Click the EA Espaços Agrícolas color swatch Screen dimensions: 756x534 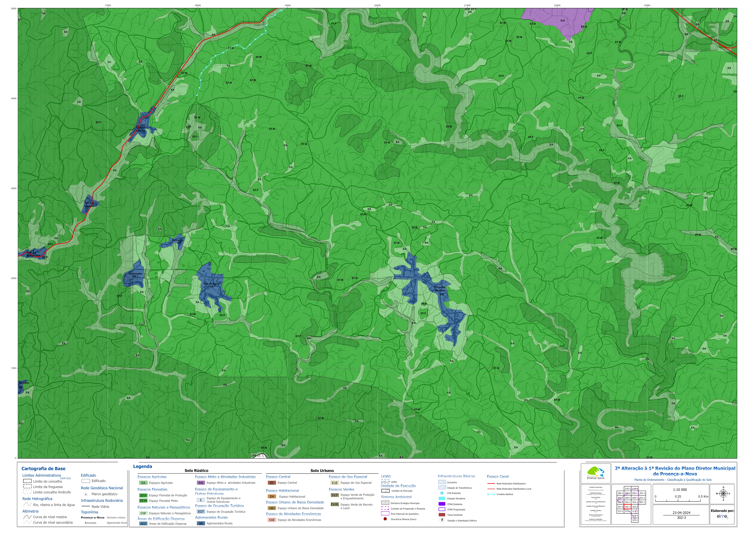[143, 483]
